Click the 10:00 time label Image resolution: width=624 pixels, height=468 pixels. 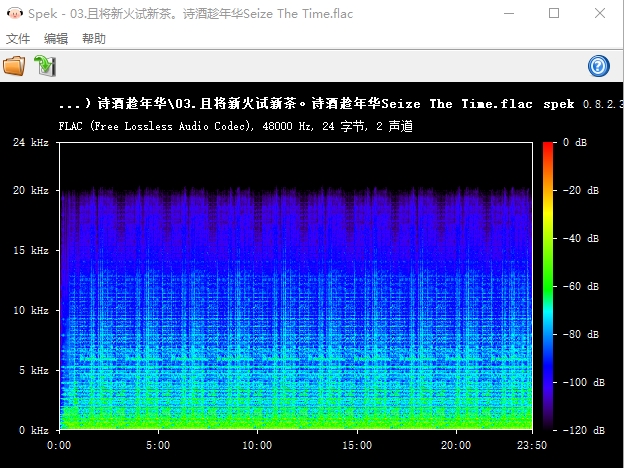[257, 445]
